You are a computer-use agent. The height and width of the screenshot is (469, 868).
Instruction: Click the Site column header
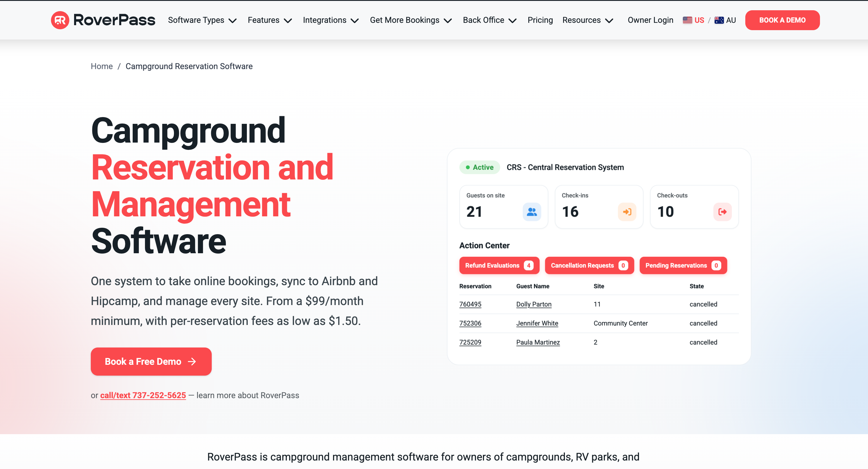pos(599,286)
